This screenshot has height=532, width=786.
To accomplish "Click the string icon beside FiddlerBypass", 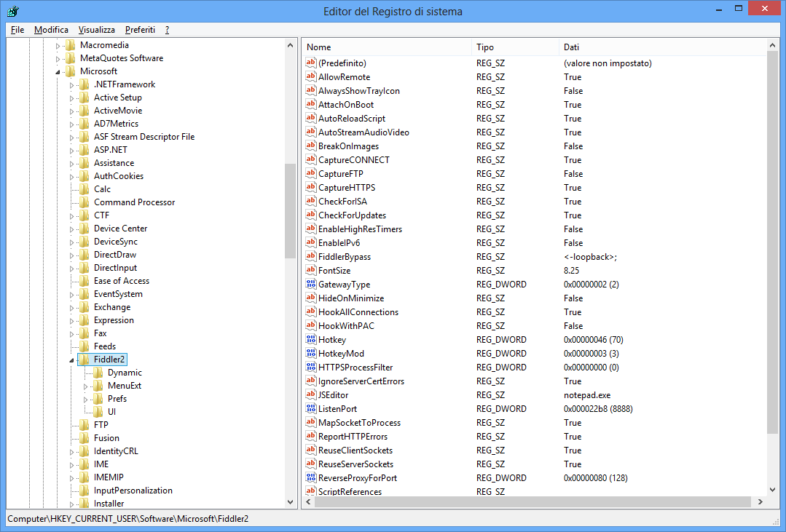I will [311, 256].
